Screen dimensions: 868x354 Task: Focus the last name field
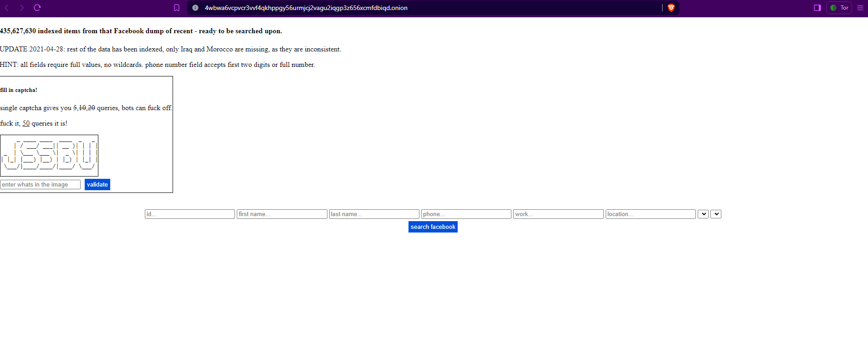click(x=374, y=214)
